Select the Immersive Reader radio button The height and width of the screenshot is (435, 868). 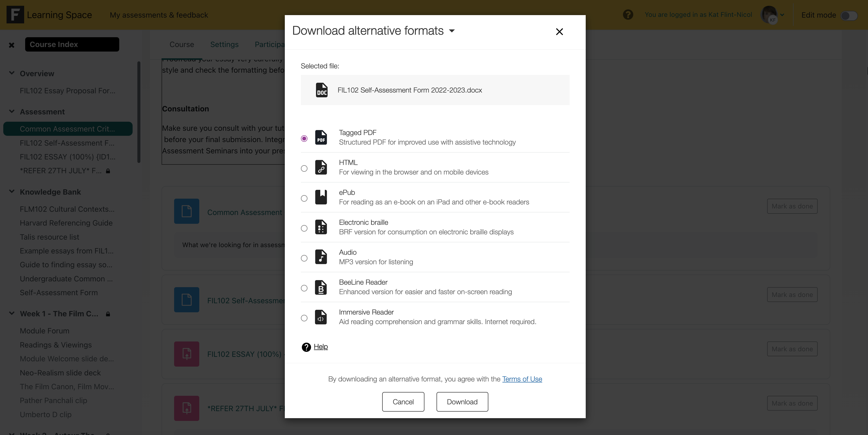click(x=304, y=318)
